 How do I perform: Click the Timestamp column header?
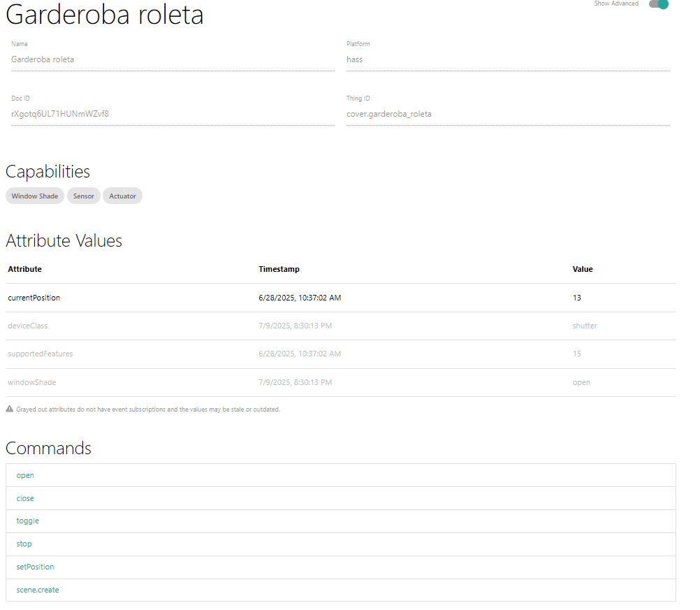point(279,269)
